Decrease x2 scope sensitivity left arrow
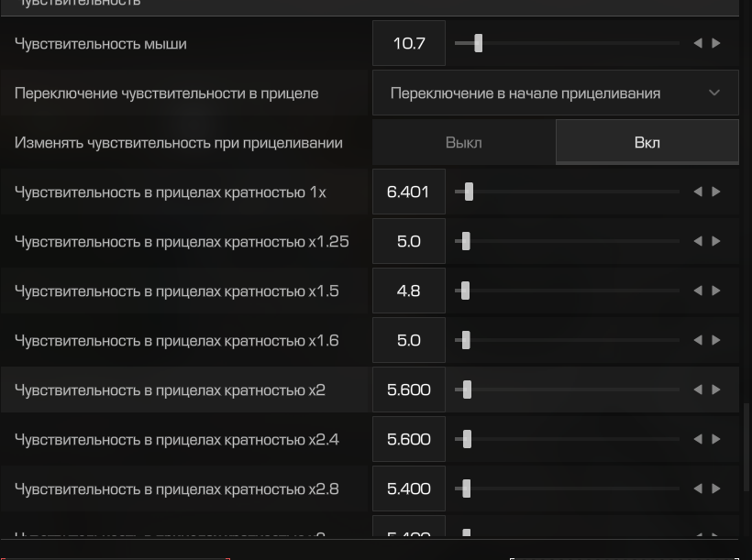The width and height of the screenshot is (752, 560). [698, 390]
